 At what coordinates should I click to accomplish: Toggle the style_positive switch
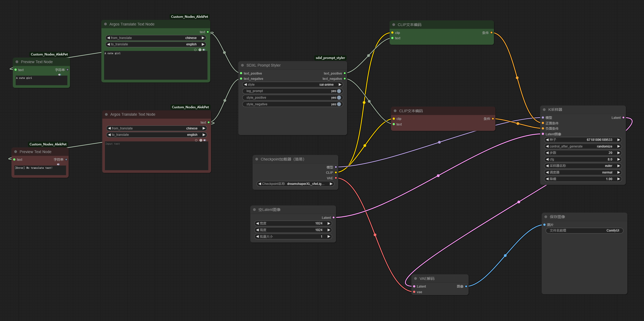[339, 98]
